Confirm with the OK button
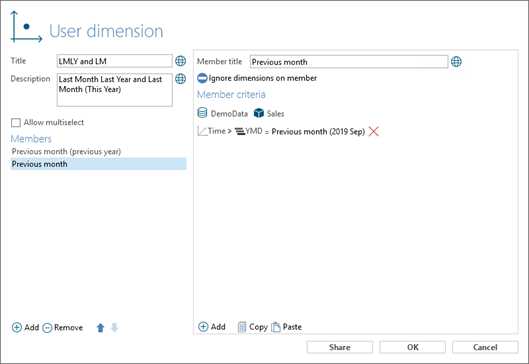529x364 pixels. point(412,347)
